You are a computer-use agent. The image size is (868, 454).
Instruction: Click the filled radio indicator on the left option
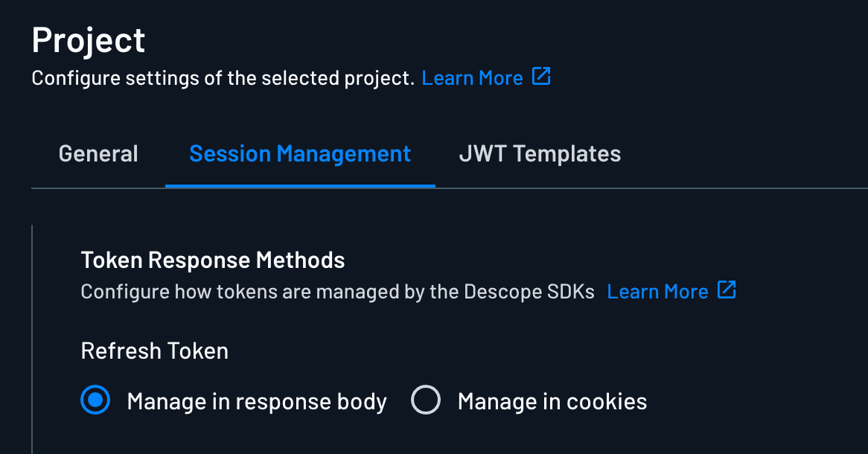point(95,401)
